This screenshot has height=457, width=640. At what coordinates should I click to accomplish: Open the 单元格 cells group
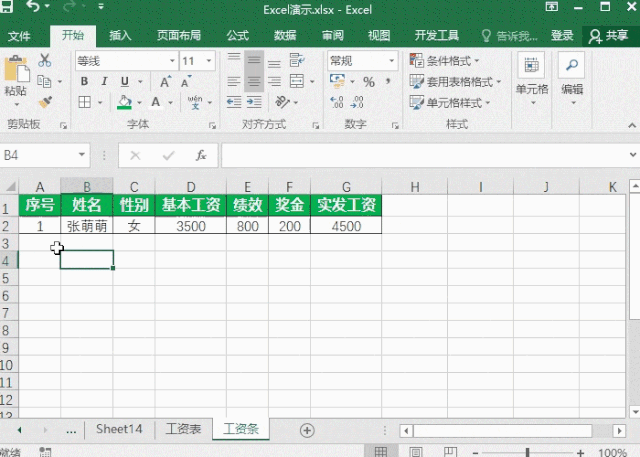click(x=532, y=79)
